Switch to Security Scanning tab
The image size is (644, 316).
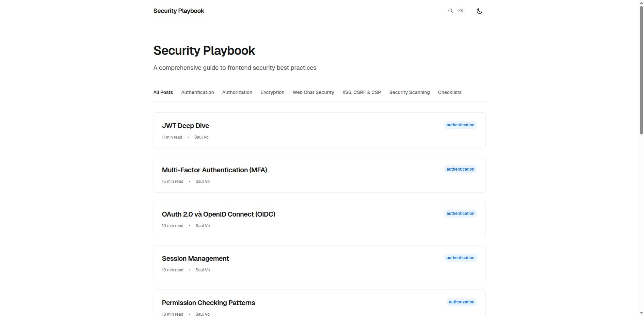point(409,92)
